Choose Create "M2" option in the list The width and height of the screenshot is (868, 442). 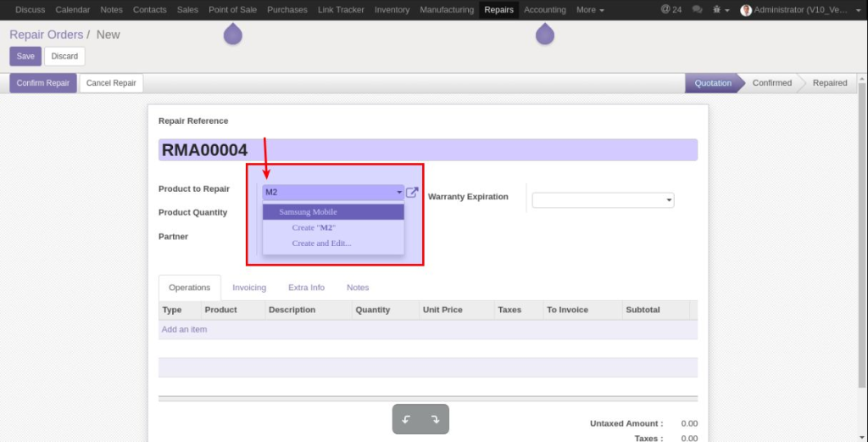click(314, 227)
